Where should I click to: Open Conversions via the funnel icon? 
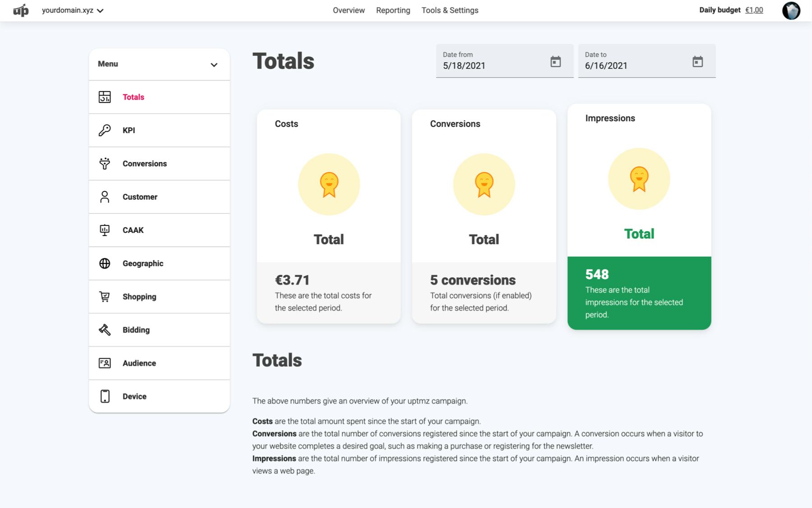105,163
